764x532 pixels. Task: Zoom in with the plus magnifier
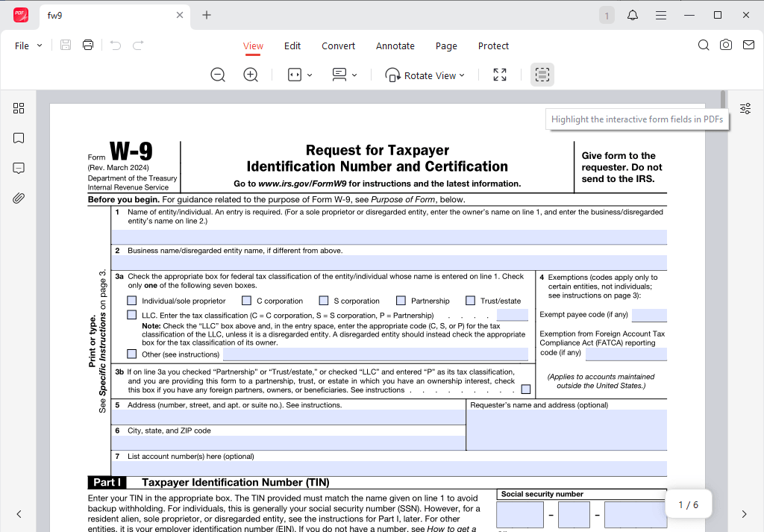tap(251, 75)
